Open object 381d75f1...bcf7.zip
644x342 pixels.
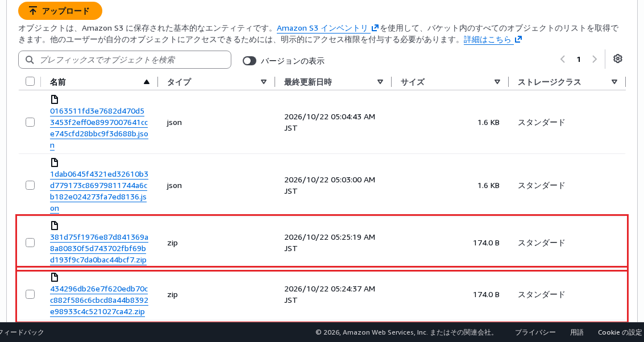click(99, 248)
